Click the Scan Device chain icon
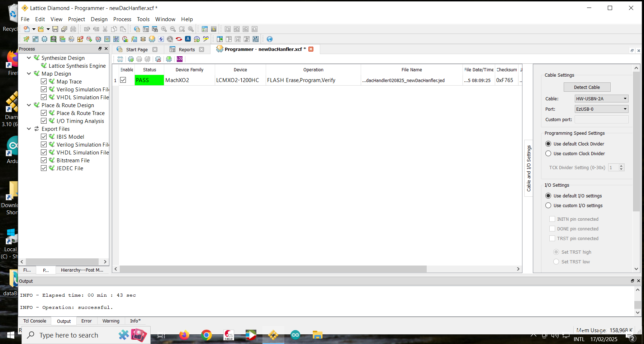Viewport: 644px width, 344px height. pyautogui.click(x=120, y=59)
